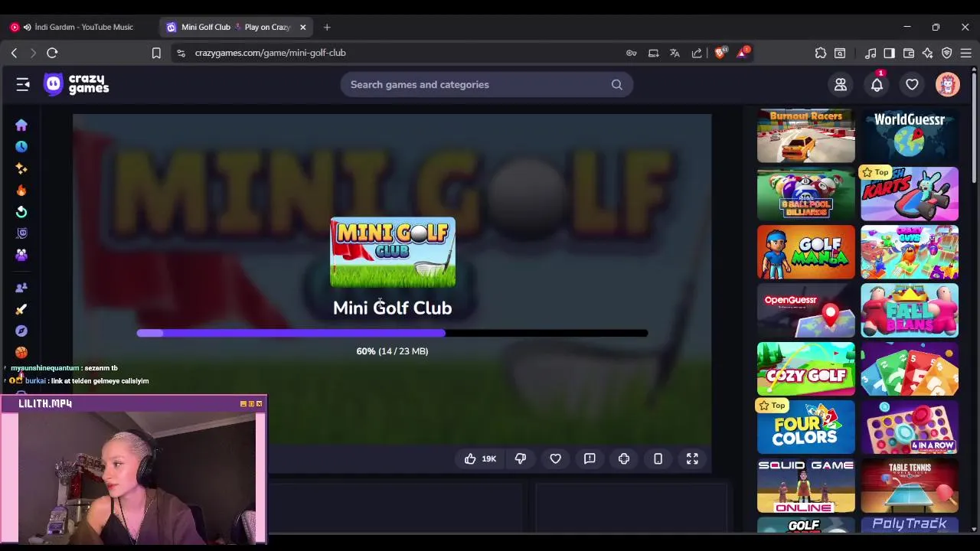The image size is (980, 551).
Task: Open the Brave wallet icon
Action: point(909,53)
